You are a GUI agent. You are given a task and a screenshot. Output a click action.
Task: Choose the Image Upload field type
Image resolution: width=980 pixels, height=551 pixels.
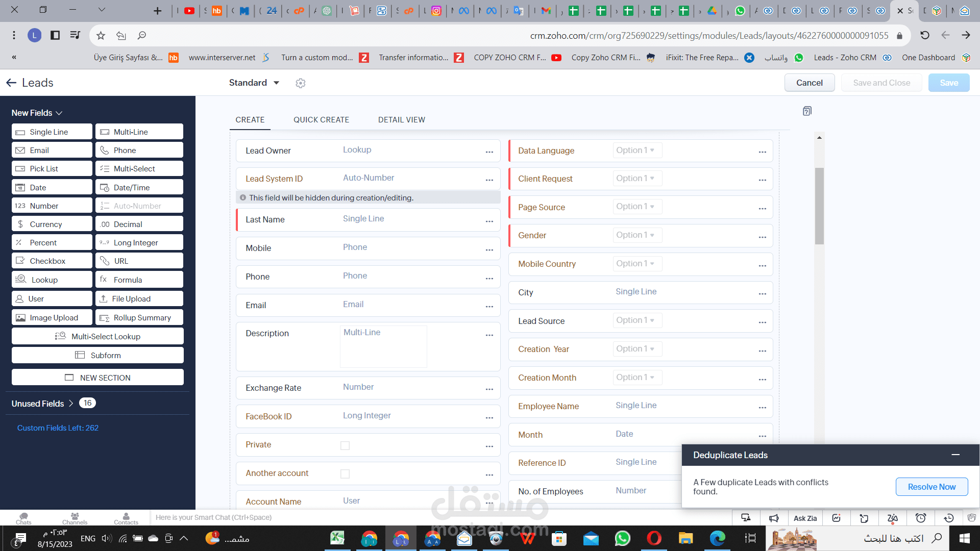[x=52, y=317]
